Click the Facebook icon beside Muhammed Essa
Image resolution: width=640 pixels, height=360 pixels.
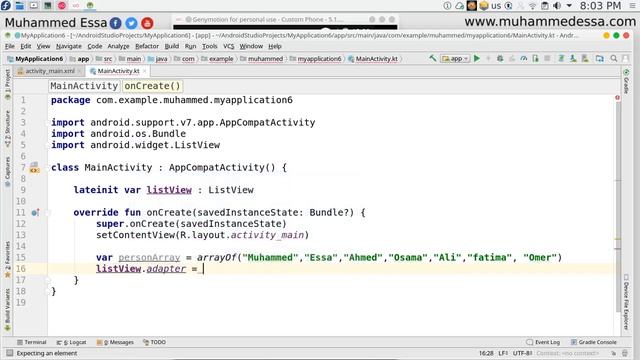pyautogui.click(x=116, y=23)
